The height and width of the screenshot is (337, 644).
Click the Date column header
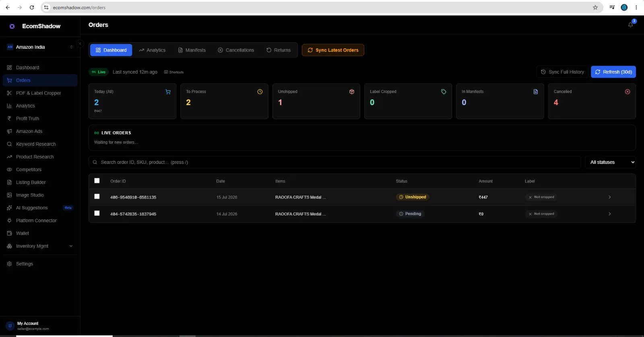click(221, 181)
